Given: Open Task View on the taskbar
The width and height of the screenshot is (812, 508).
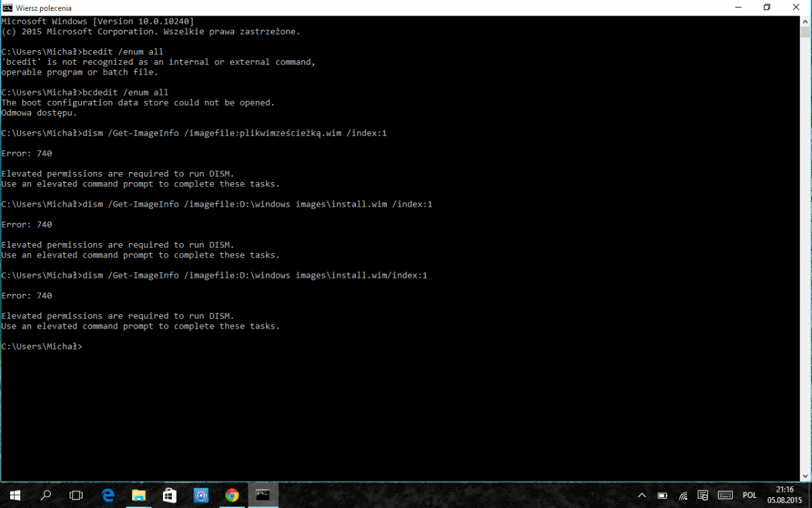Looking at the screenshot, I should (x=76, y=495).
